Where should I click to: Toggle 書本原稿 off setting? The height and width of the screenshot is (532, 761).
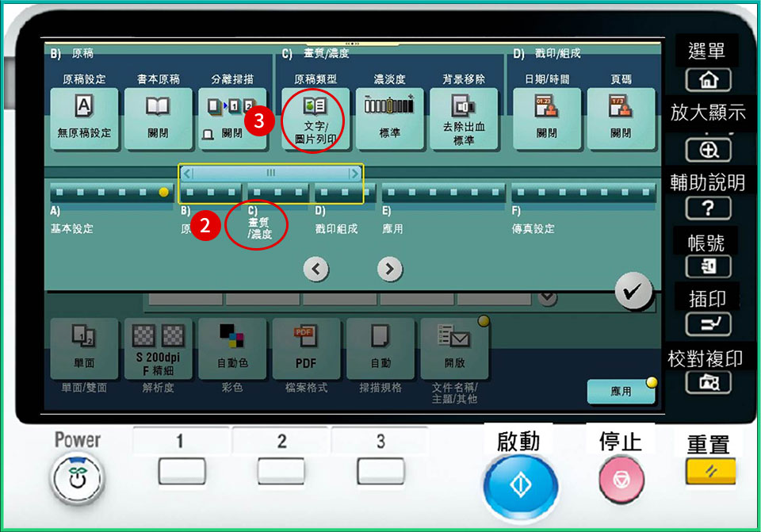click(x=158, y=118)
